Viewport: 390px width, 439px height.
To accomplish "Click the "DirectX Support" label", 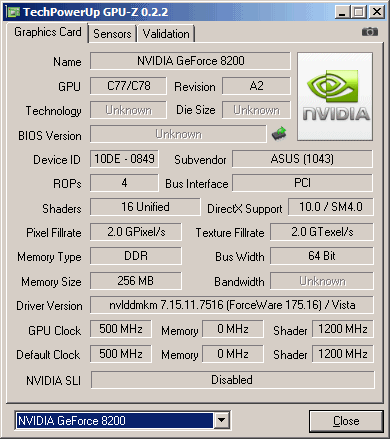I will (x=245, y=209).
